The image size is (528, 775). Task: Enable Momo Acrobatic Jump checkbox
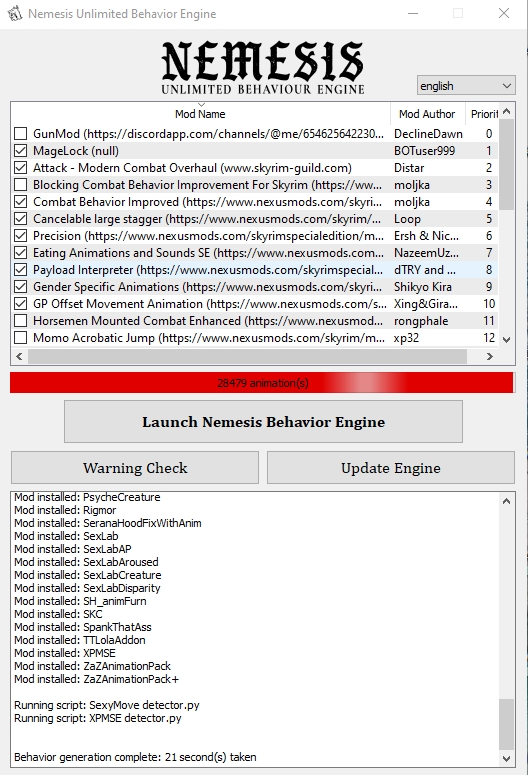20,338
